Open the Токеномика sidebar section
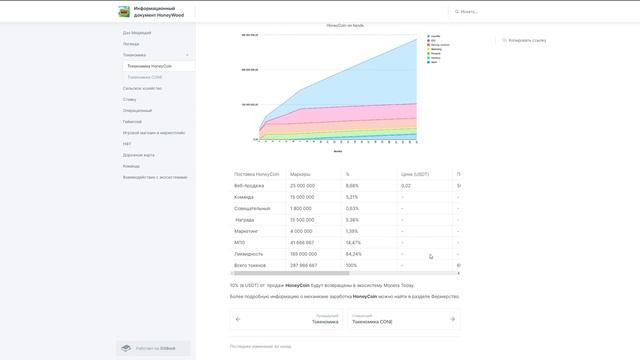640x360 pixels. 134,55
